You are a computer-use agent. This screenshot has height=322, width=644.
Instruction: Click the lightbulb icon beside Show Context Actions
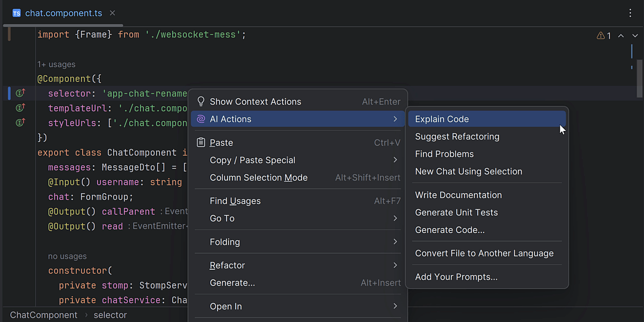(201, 101)
